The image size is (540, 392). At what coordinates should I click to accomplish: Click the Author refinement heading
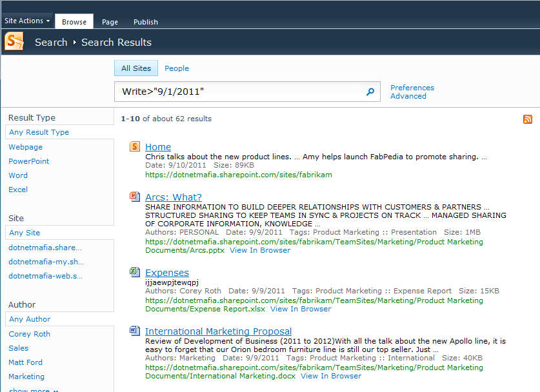pos(22,304)
